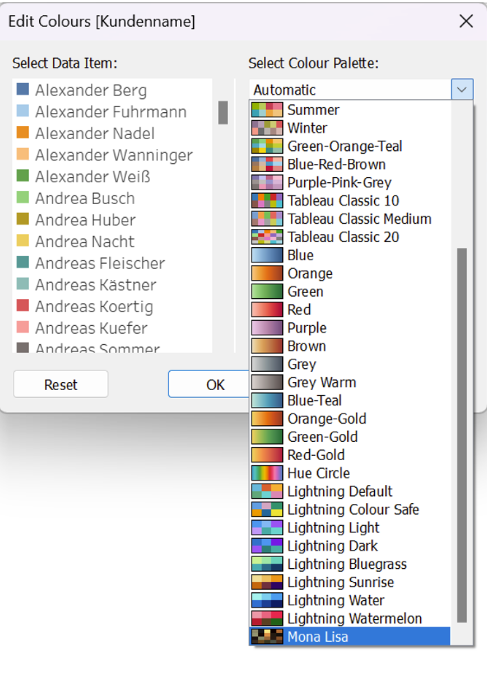Select the Red-Gold palette entry
The width and height of the screenshot is (487, 675).
coord(350,455)
